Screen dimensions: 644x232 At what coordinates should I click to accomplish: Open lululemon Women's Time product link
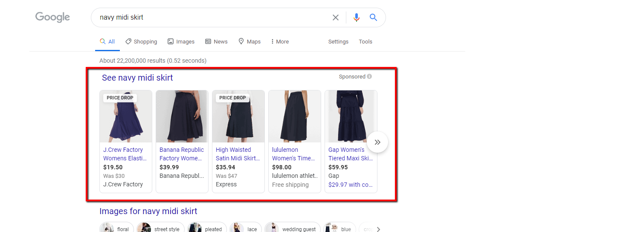(293, 154)
